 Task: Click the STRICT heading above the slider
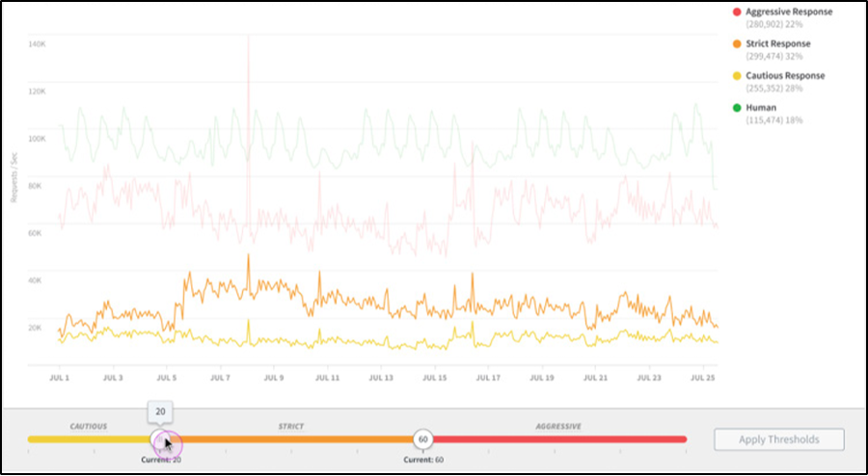[x=290, y=426]
